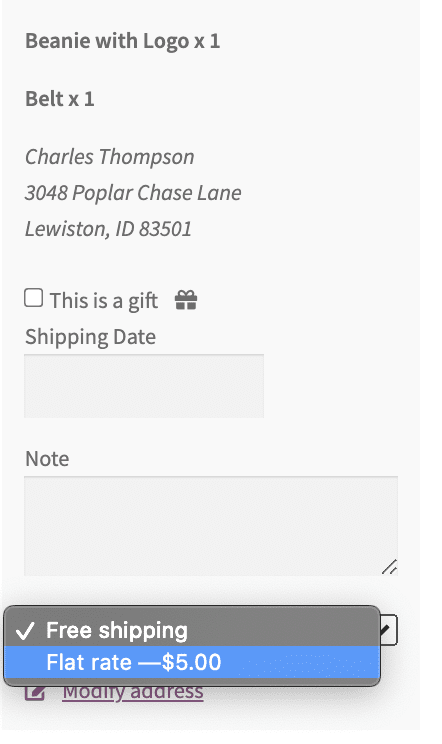
Task: Select Flat rate —$5.00 option
Action: tap(192, 662)
